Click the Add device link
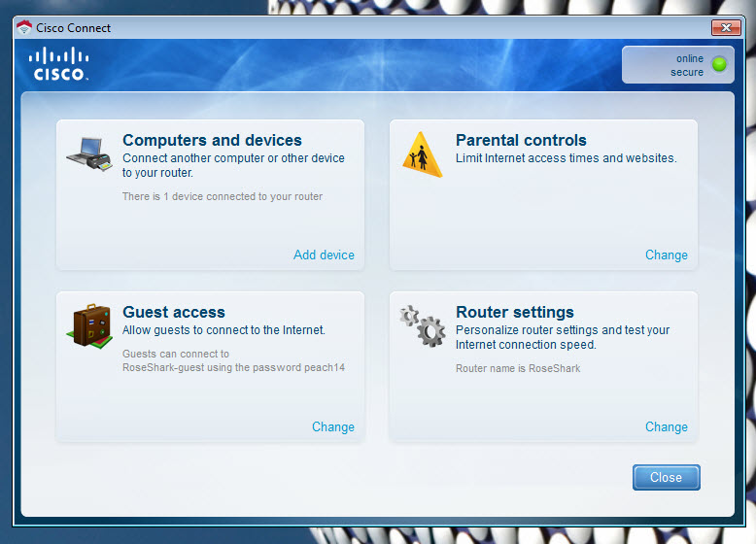Screen dimensions: 756x544 tap(324, 255)
